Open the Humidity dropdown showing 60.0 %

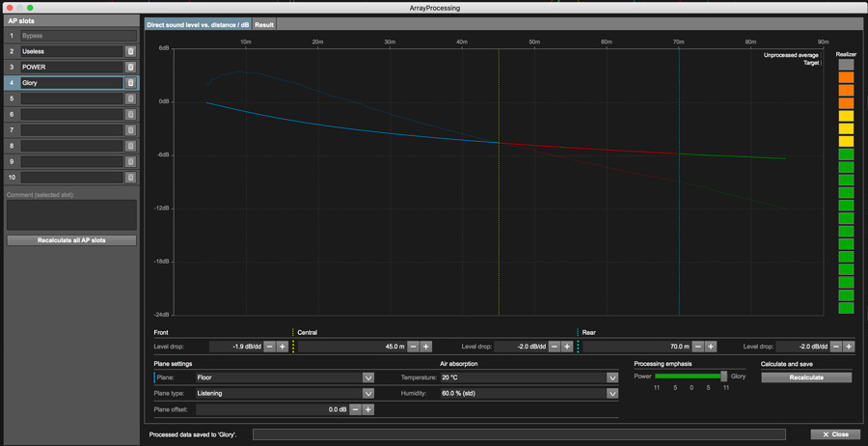[529, 393]
